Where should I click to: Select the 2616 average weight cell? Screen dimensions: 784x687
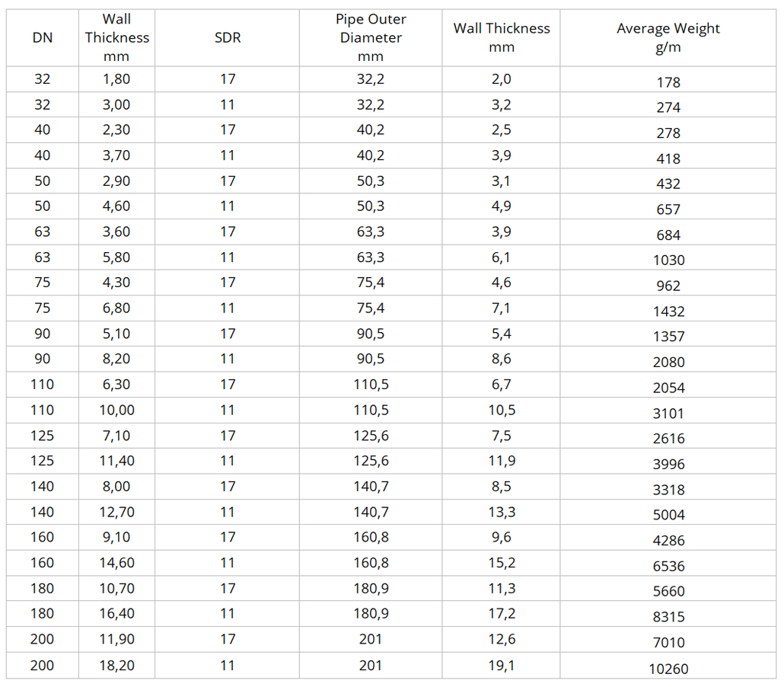point(668,439)
